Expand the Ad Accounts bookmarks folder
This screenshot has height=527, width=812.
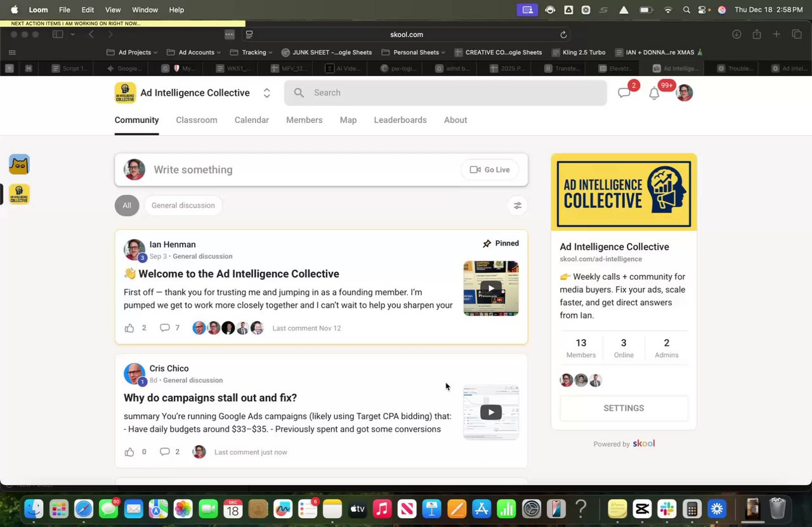coord(193,53)
